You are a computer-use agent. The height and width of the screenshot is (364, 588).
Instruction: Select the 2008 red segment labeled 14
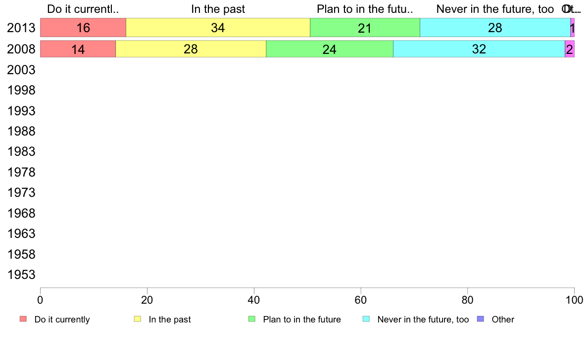78,49
